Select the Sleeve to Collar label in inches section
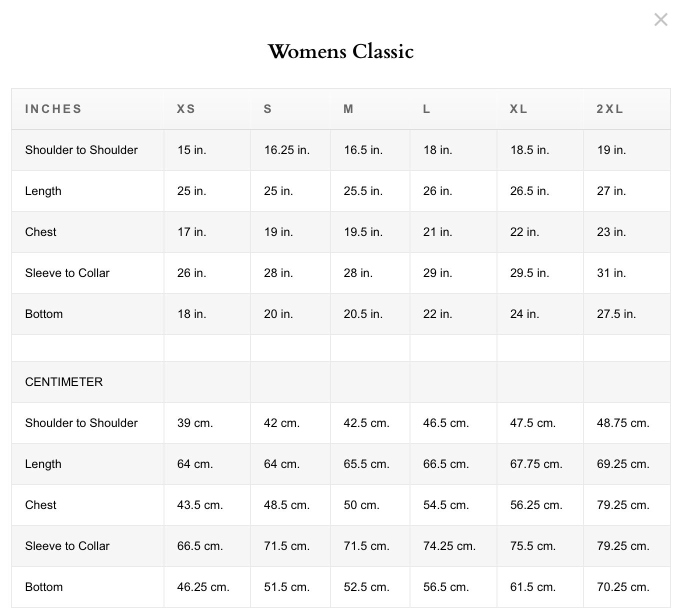 67,273
